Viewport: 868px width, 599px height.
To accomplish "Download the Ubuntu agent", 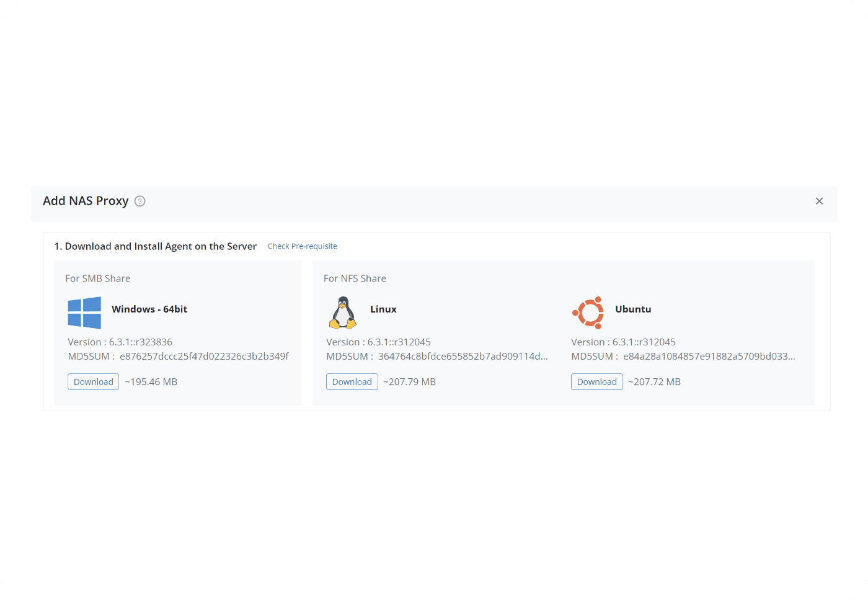I will 597,382.
